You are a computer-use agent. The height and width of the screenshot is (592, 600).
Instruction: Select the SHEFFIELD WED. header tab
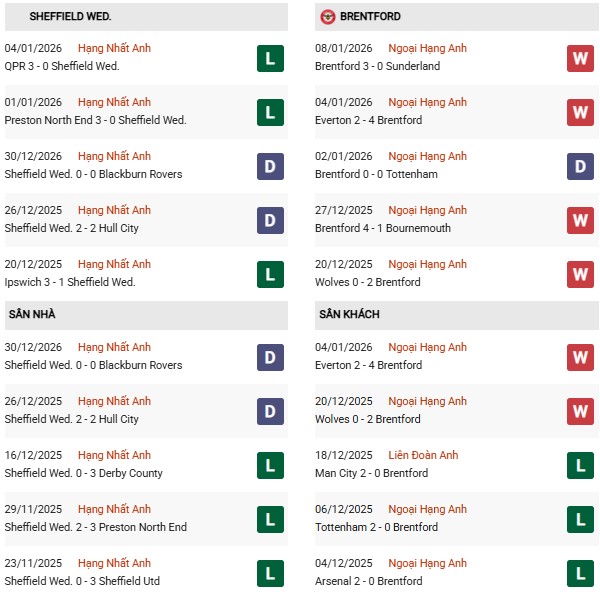(x=70, y=17)
